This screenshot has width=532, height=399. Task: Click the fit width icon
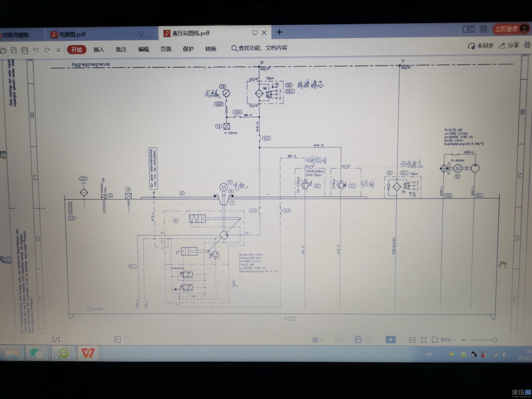click(x=435, y=340)
